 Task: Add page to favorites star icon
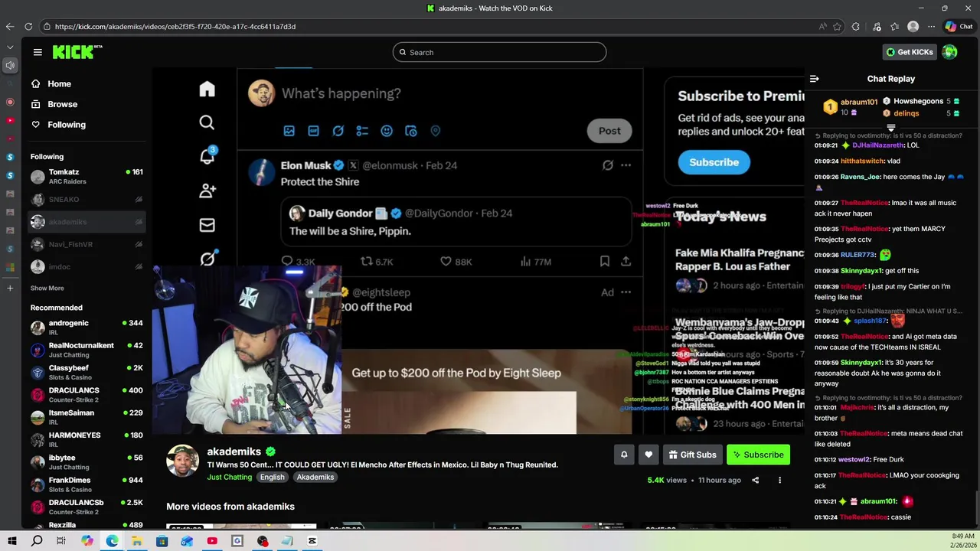838,26
